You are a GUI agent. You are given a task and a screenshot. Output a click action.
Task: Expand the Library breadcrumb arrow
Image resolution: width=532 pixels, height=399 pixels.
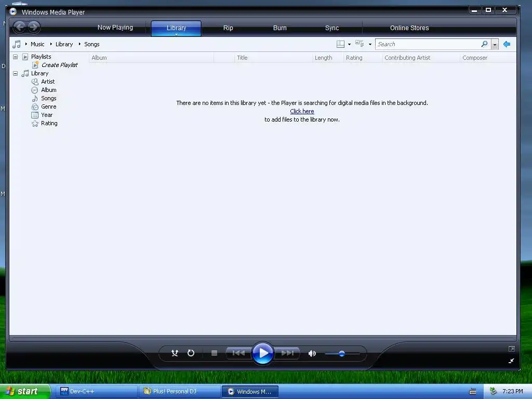(51, 44)
